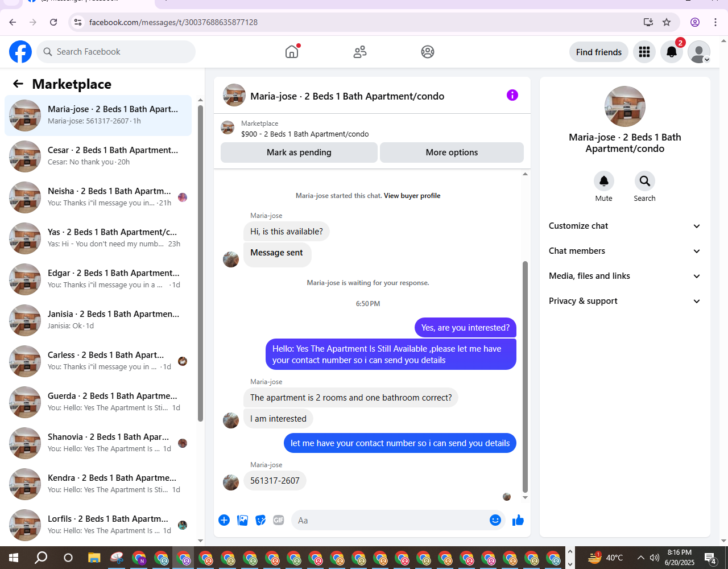Open Edgar conversation in list
The height and width of the screenshot is (569, 728).
(x=98, y=279)
